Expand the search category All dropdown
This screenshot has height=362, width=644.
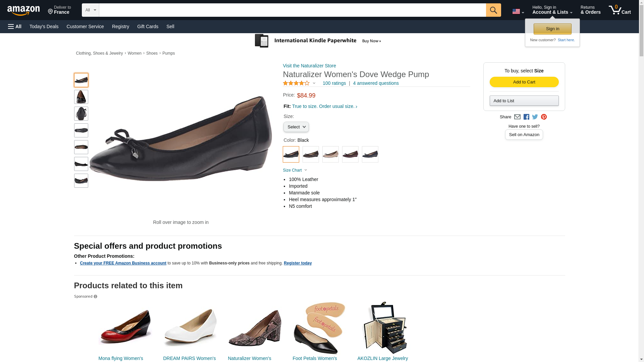pyautogui.click(x=90, y=10)
